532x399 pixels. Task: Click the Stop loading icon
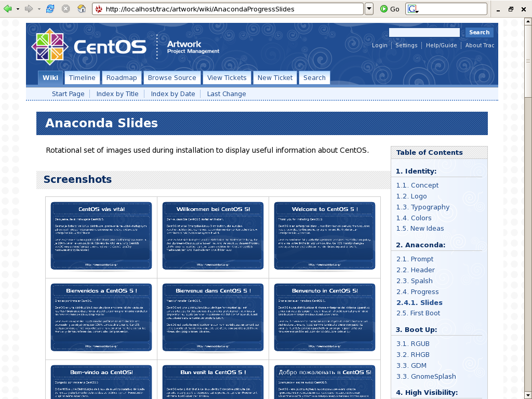(66, 9)
